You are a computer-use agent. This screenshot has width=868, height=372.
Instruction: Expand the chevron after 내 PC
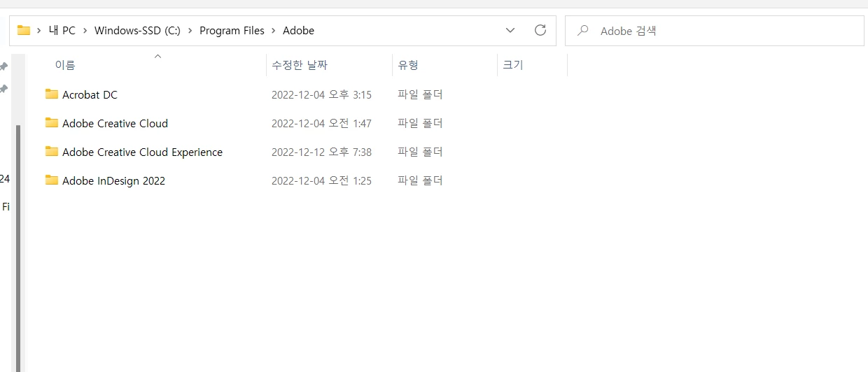(85, 31)
